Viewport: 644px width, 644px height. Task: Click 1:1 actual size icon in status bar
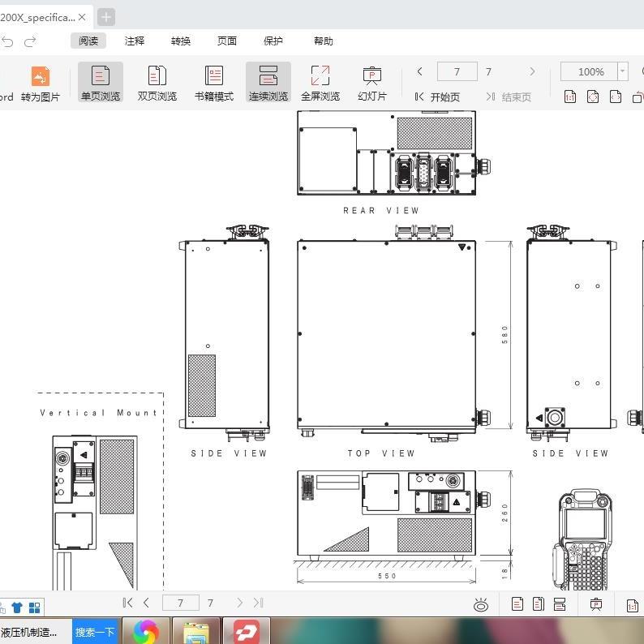tap(633, 605)
